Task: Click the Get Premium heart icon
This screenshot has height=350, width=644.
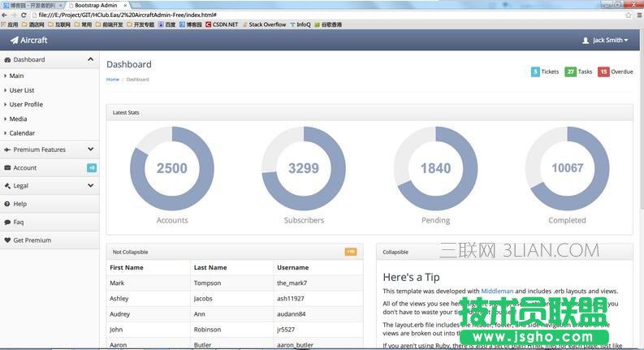Action: click(x=7, y=240)
